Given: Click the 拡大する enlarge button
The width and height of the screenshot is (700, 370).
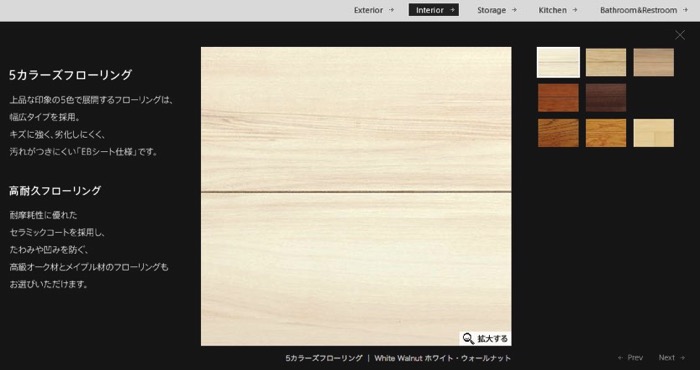Looking at the screenshot, I should (485, 339).
